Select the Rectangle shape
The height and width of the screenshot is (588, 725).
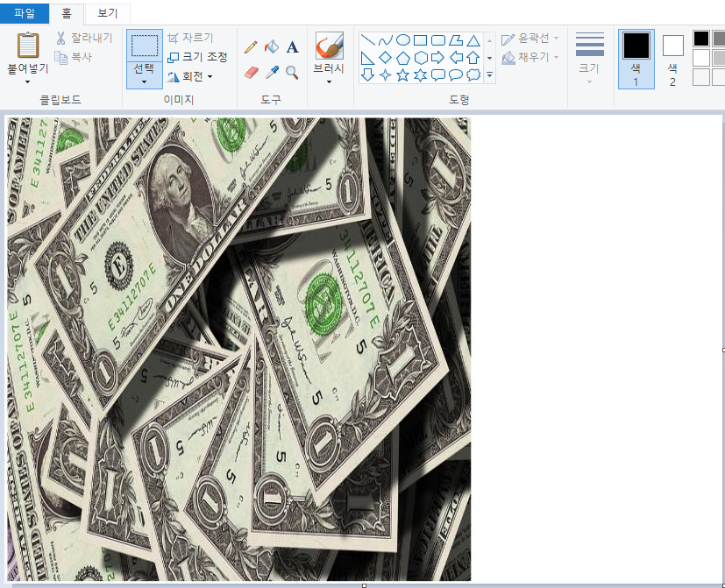click(x=420, y=40)
